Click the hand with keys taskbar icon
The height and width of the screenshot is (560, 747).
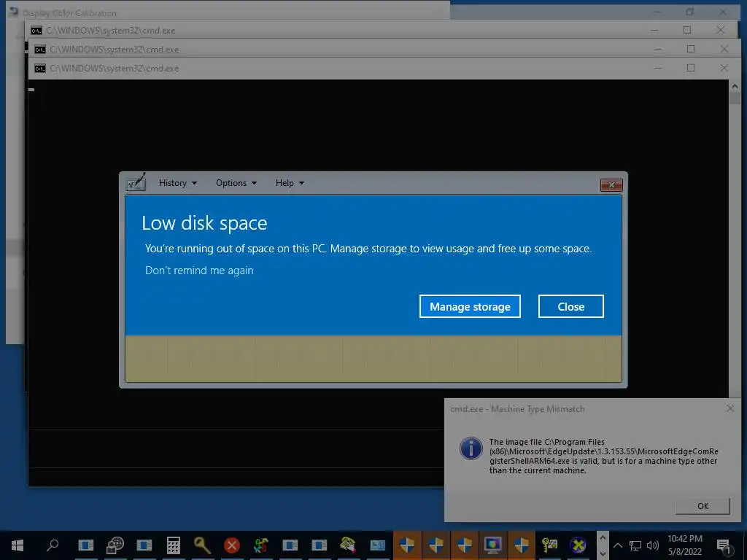click(x=348, y=545)
